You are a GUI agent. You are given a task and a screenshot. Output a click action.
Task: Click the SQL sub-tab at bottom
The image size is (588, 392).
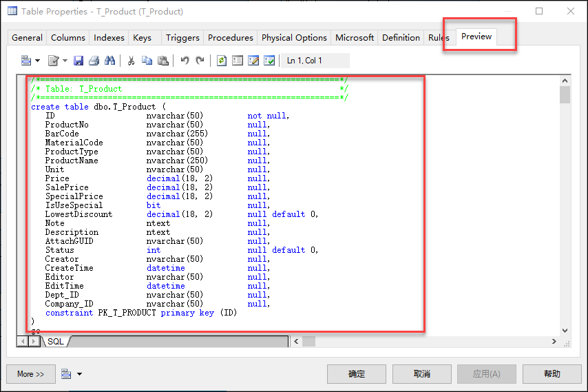(x=56, y=341)
